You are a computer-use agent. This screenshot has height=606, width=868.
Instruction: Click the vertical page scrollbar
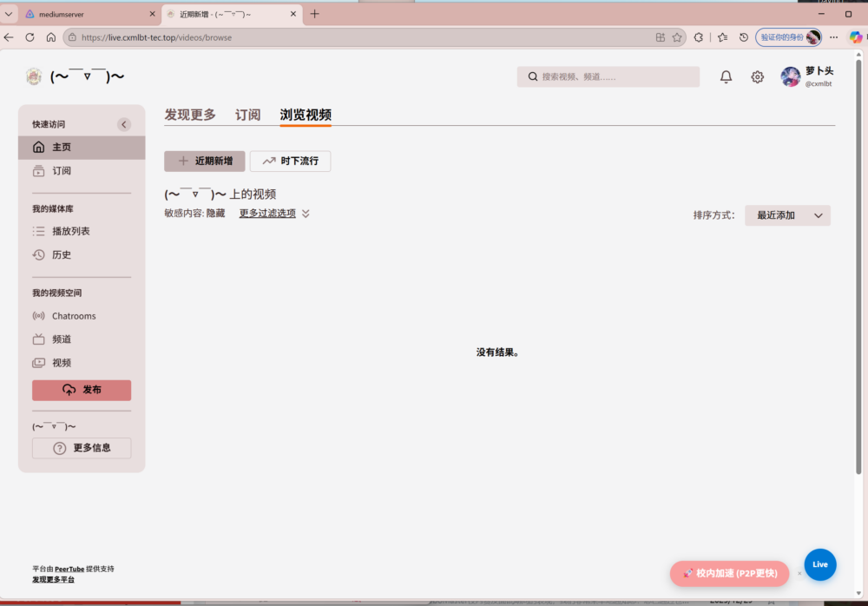pyautogui.click(x=859, y=260)
